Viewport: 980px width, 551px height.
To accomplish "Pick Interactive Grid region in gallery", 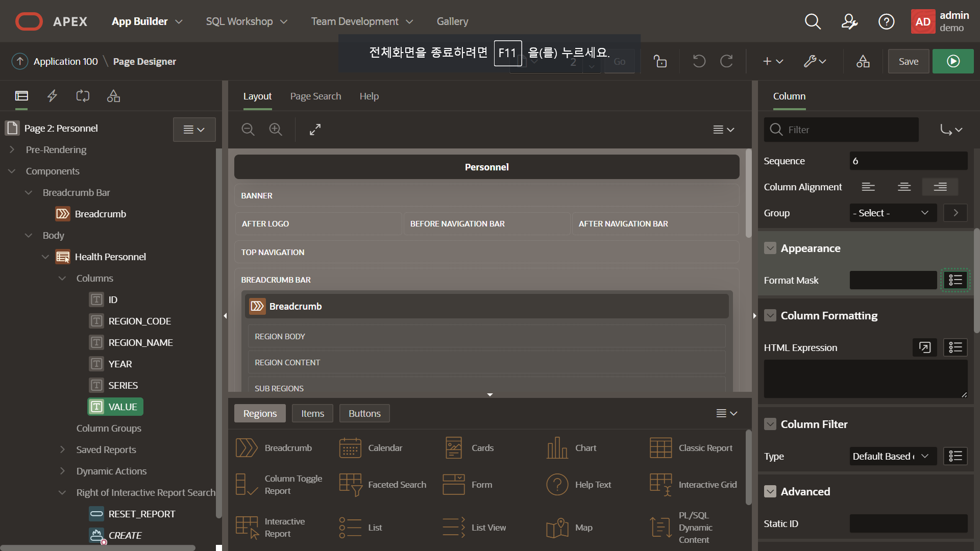I will 694,485.
